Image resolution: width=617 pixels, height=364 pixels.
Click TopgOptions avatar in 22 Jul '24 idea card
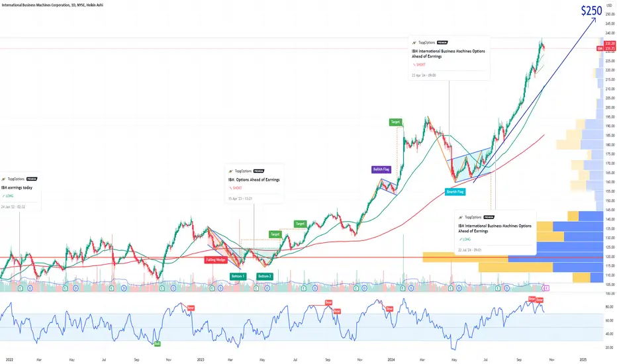click(x=460, y=217)
